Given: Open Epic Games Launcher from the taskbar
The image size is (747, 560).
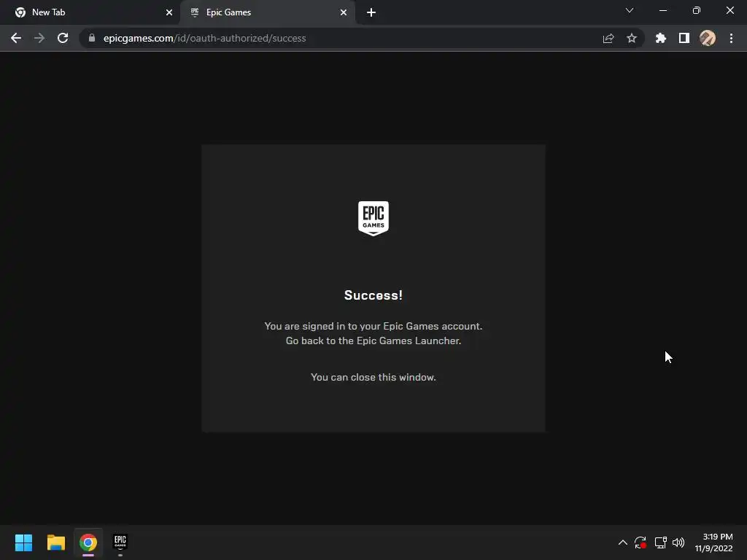Looking at the screenshot, I should click(x=120, y=542).
